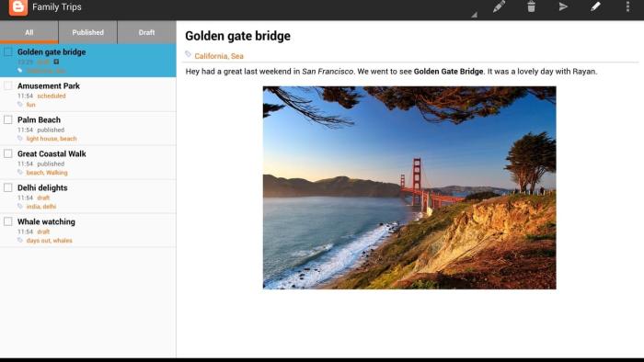Click the tag icon beside 'light house, beach'
The image size is (644, 362).
19,138
